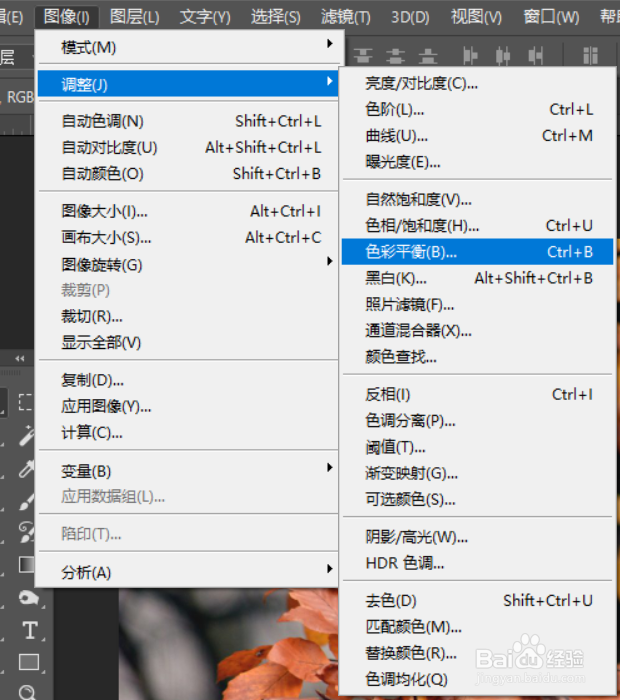Collapse the tools panel double-arrow

pyautogui.click(x=20, y=358)
